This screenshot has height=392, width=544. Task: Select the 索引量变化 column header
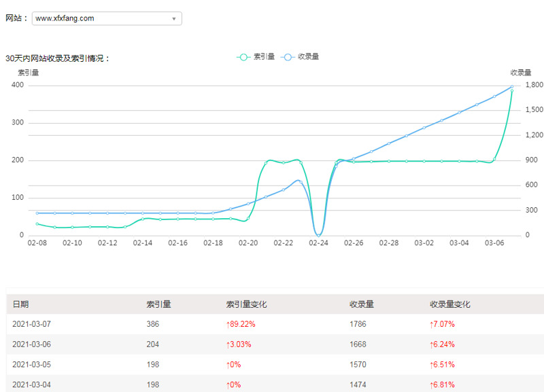pos(246,304)
